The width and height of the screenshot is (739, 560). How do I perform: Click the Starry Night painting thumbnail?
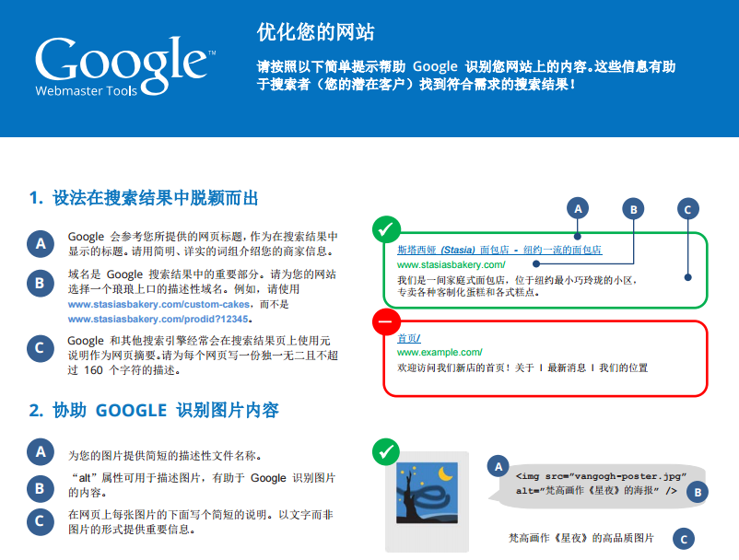coord(427,493)
